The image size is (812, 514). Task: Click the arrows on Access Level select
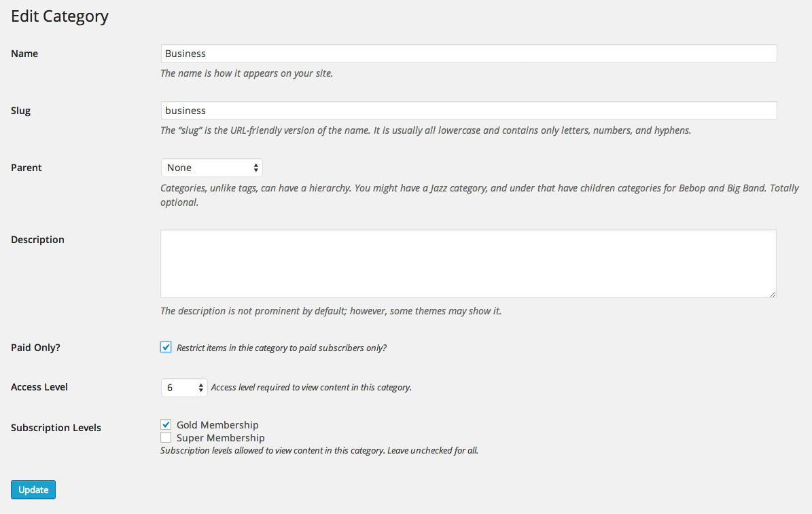coord(201,388)
